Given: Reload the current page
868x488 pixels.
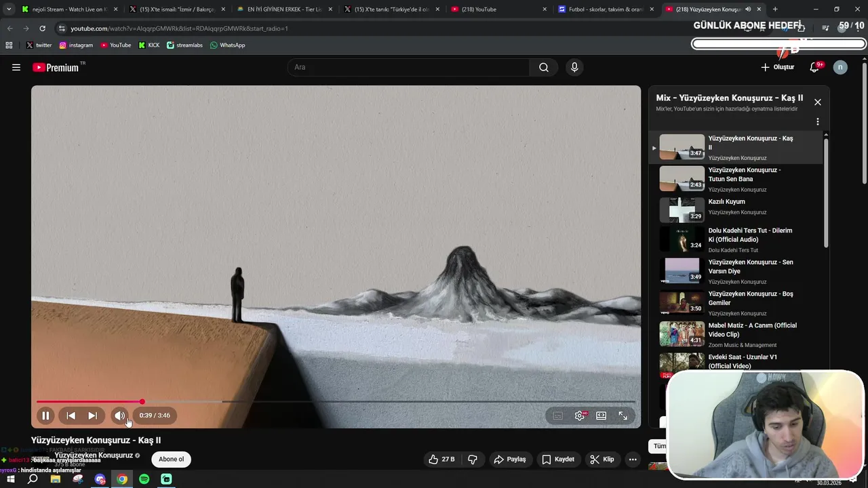Looking at the screenshot, I should (42, 28).
